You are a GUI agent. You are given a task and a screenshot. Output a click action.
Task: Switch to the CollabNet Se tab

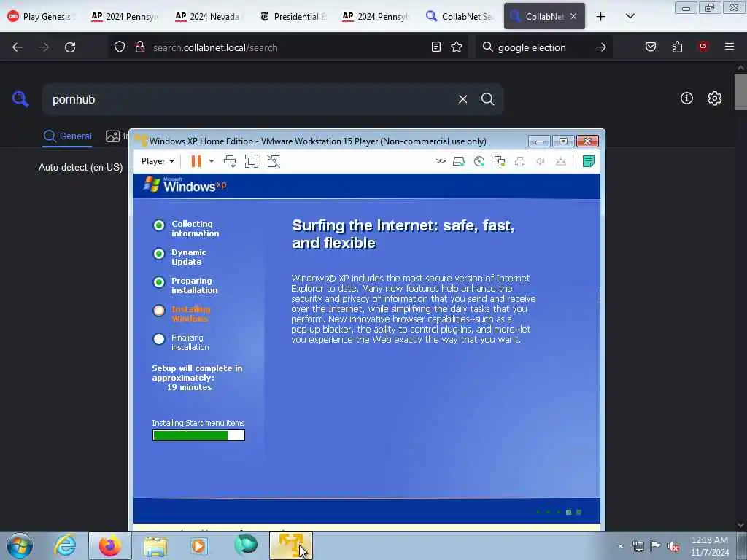tap(460, 16)
